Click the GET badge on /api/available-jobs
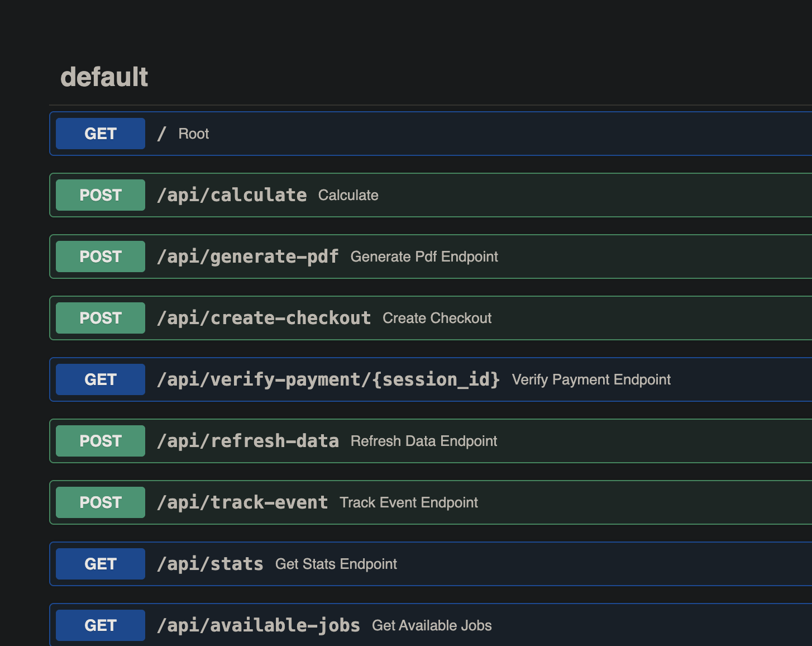 click(100, 625)
